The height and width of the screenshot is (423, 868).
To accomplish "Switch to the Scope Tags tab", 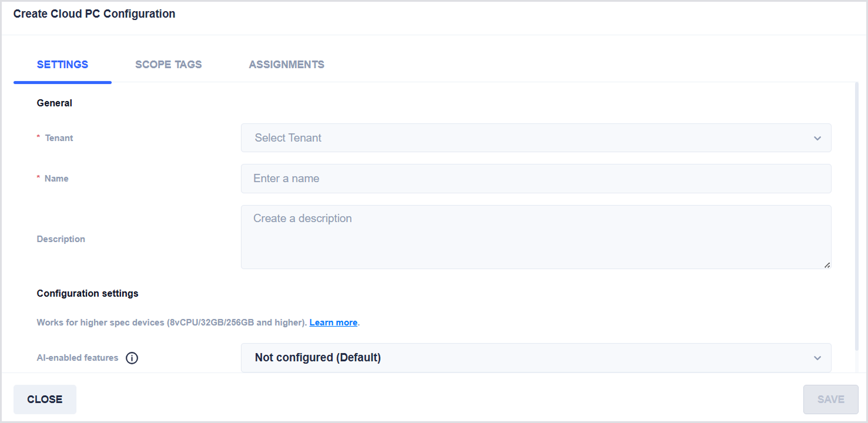I will click(168, 65).
